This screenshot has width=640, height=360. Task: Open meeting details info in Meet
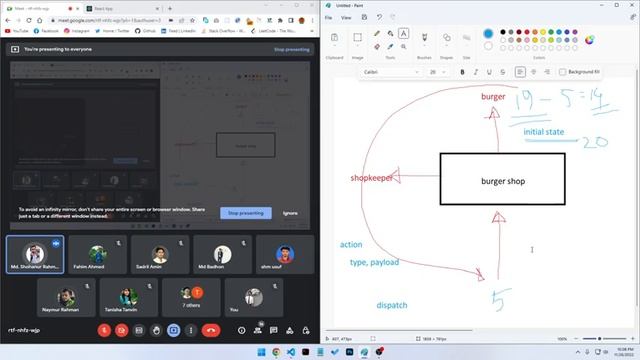(242, 330)
